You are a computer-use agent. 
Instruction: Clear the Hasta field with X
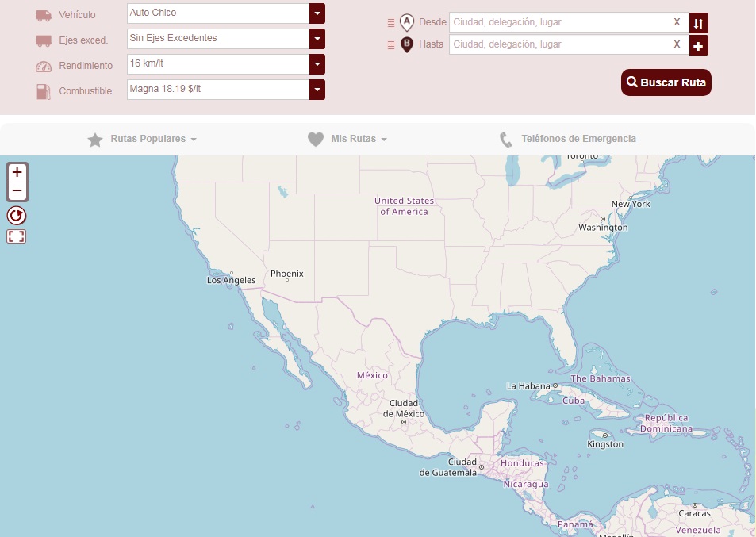click(x=677, y=44)
